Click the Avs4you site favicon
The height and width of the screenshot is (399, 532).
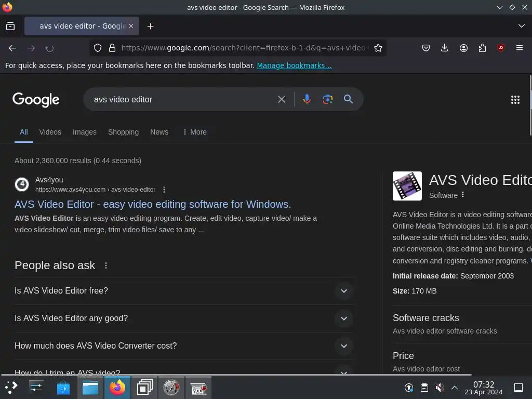click(x=22, y=184)
